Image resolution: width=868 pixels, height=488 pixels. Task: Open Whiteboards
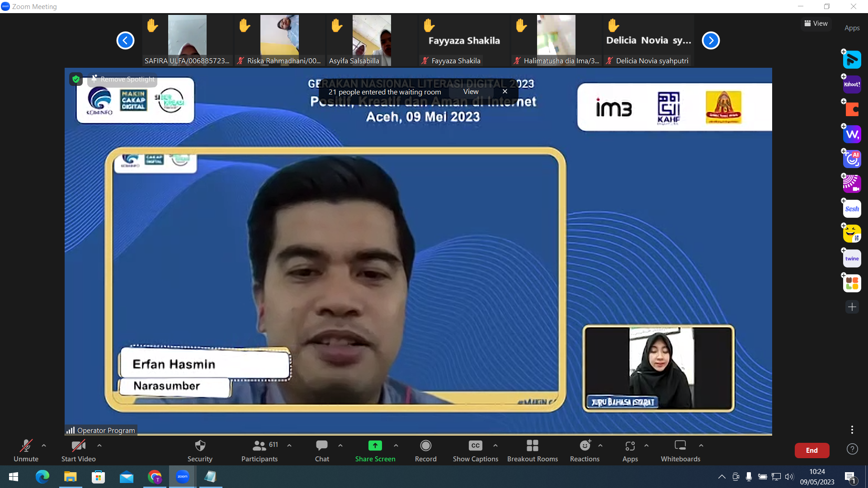[x=680, y=450]
